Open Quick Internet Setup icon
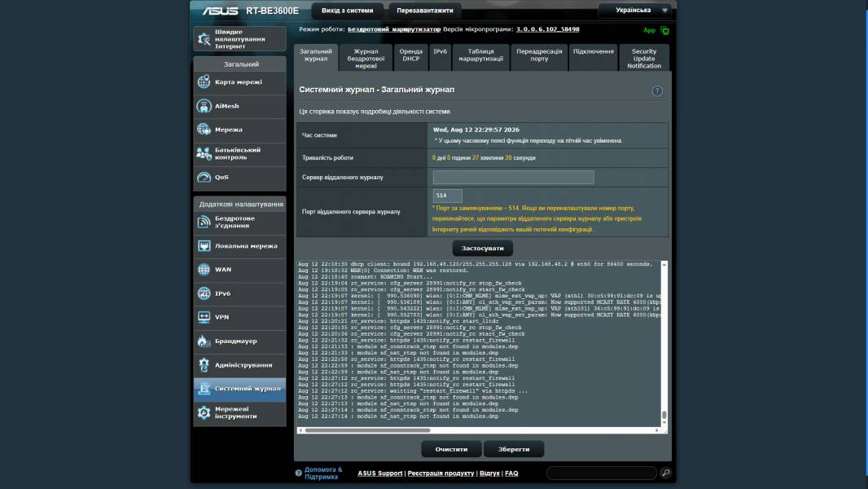The image size is (868, 489). (204, 39)
